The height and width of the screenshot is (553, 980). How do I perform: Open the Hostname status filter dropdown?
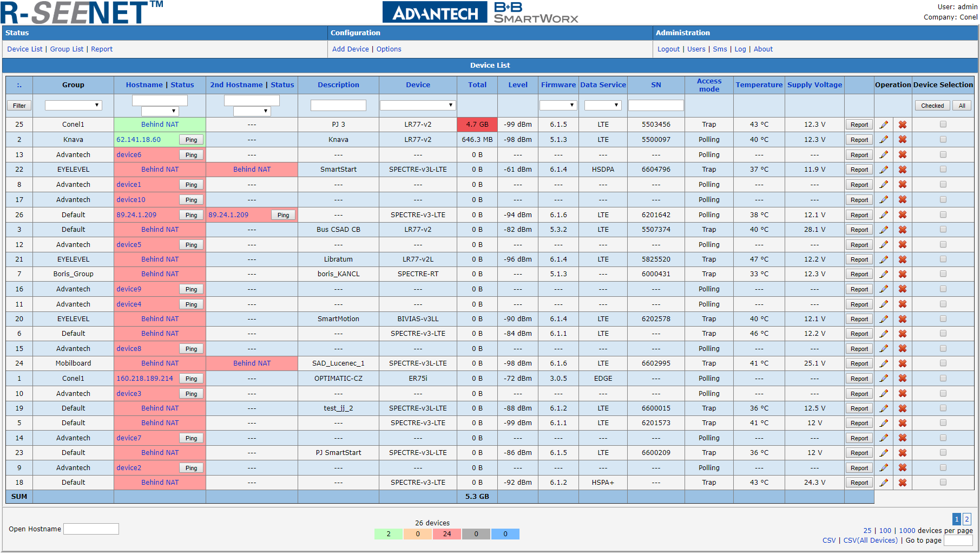tap(160, 111)
